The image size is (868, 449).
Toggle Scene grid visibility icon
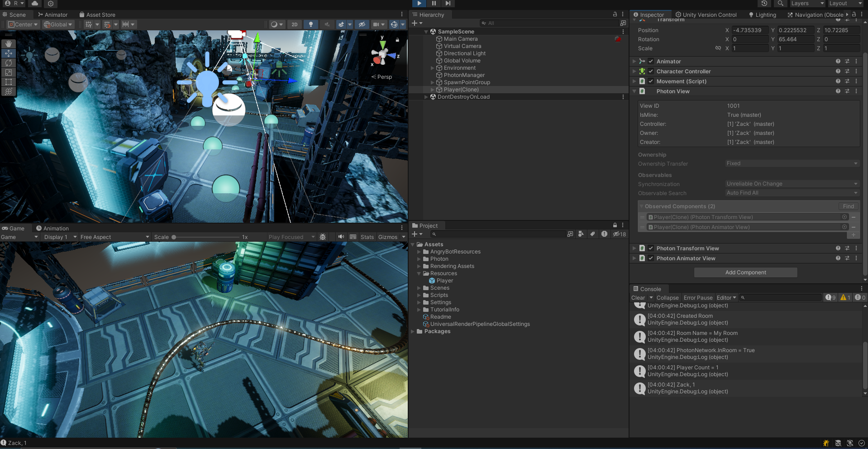(x=89, y=24)
